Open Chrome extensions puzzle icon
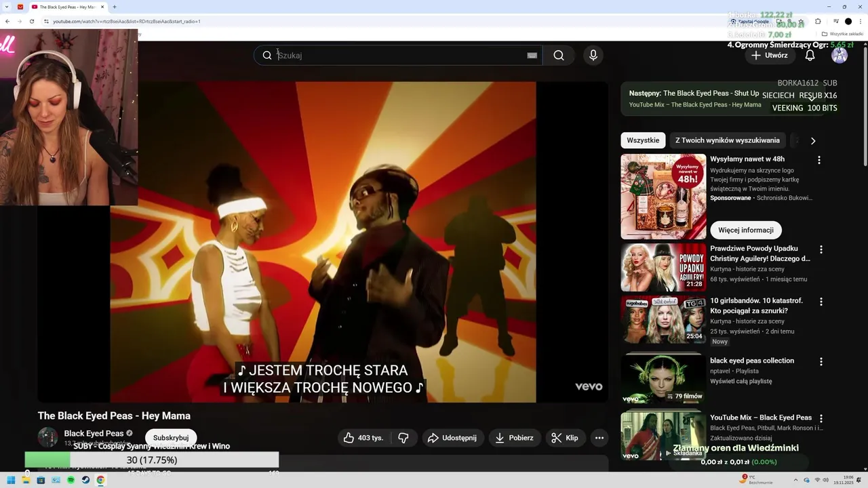The width and height of the screenshot is (868, 488). (x=818, y=21)
